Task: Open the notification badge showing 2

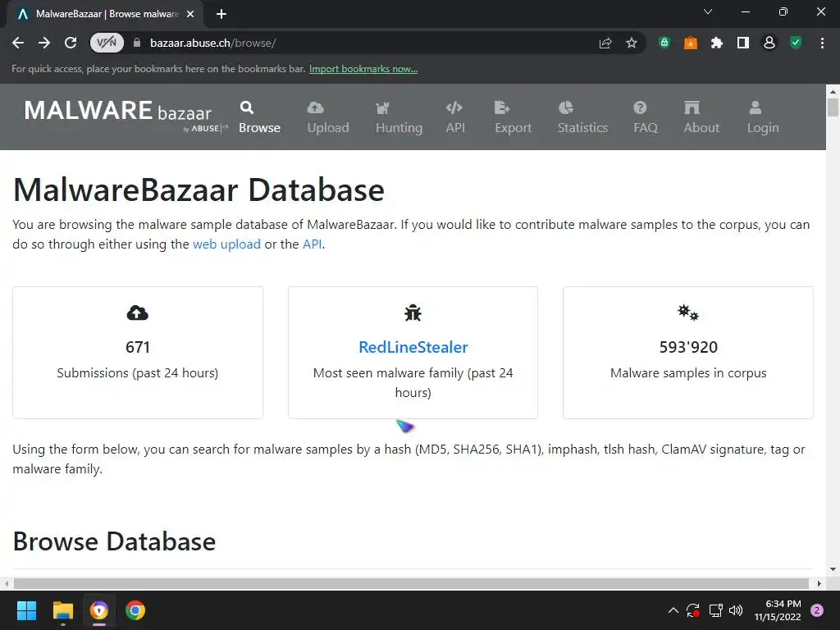Action: [817, 610]
